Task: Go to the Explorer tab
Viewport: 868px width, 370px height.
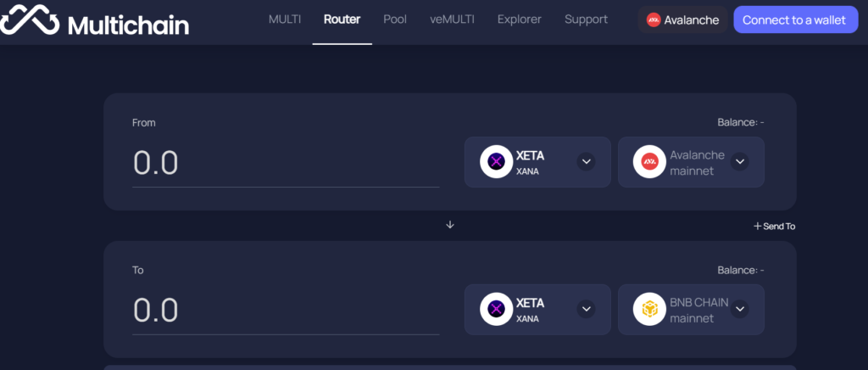Action: [x=520, y=20]
